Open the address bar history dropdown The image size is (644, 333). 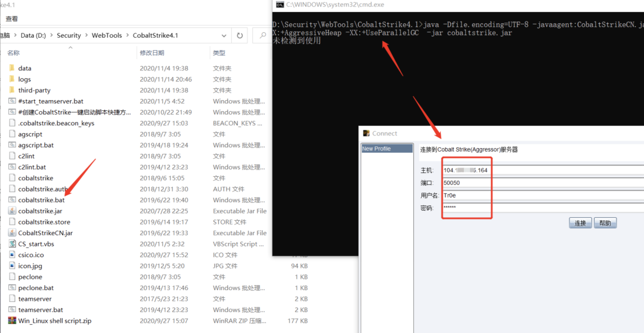tap(224, 35)
